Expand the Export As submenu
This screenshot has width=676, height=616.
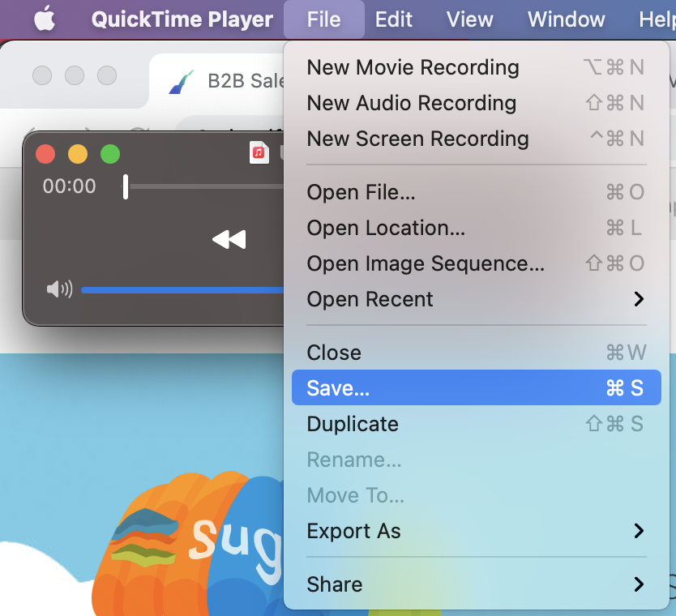(x=477, y=531)
